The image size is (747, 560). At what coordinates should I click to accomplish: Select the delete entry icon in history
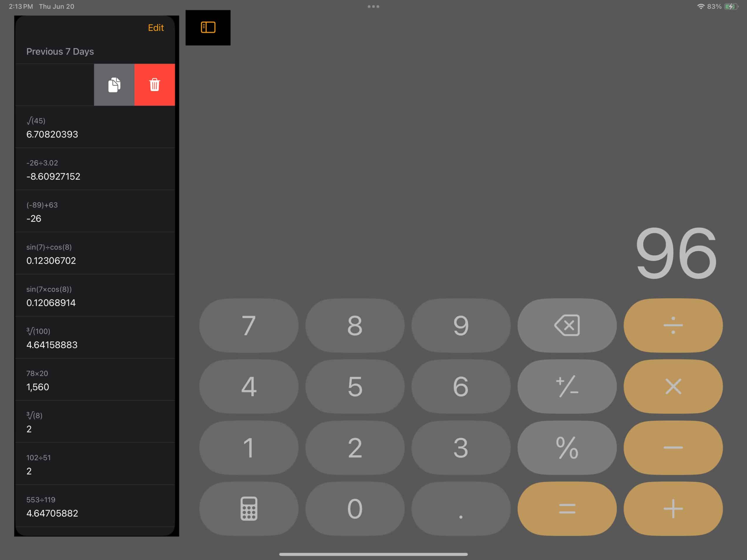coord(155,84)
